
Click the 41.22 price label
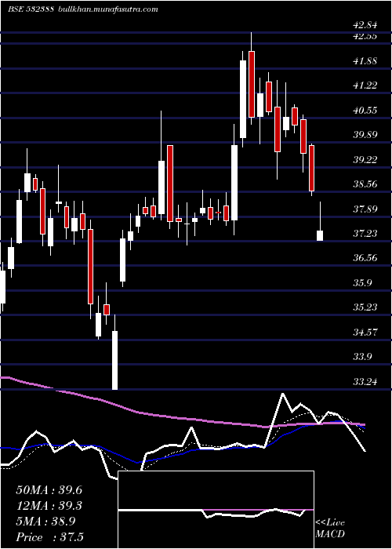pyautogui.click(x=365, y=85)
